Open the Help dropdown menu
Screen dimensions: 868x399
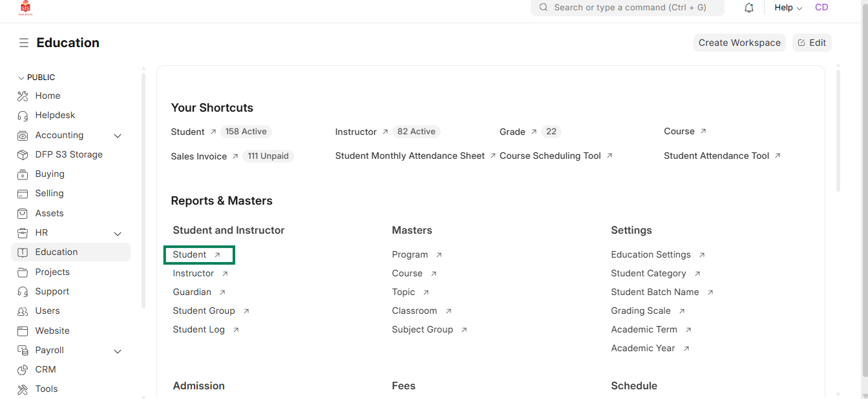coord(788,8)
